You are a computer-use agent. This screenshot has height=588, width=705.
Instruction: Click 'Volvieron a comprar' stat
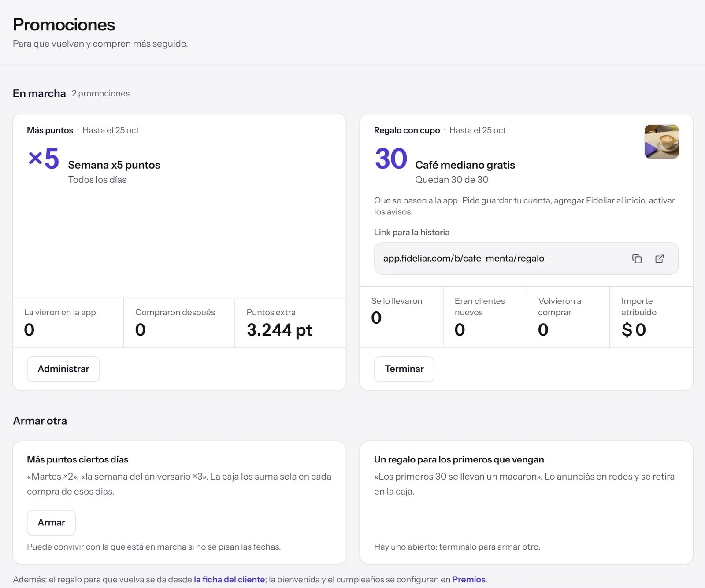568,317
